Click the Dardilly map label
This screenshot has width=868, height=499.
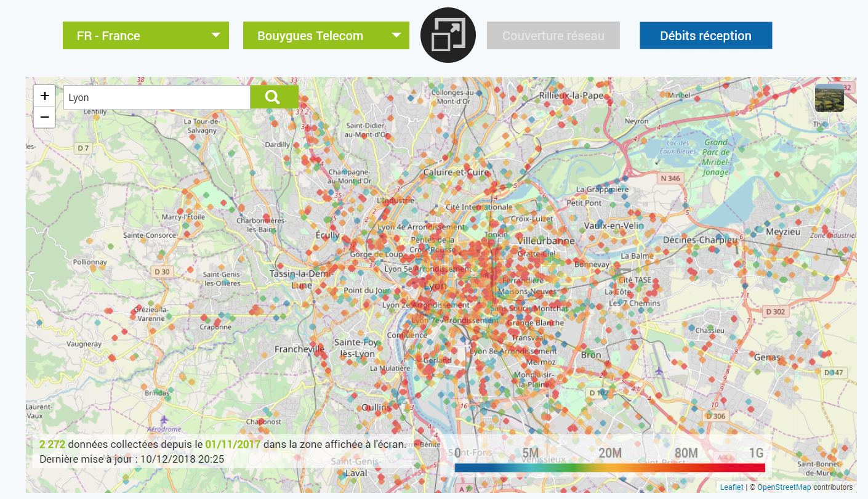coord(277,145)
